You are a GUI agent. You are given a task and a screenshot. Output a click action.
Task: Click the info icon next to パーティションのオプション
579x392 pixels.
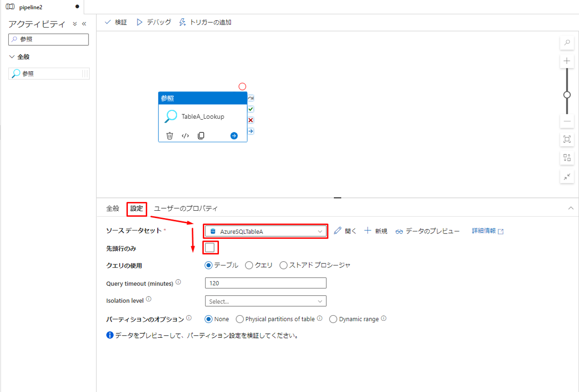point(189,318)
